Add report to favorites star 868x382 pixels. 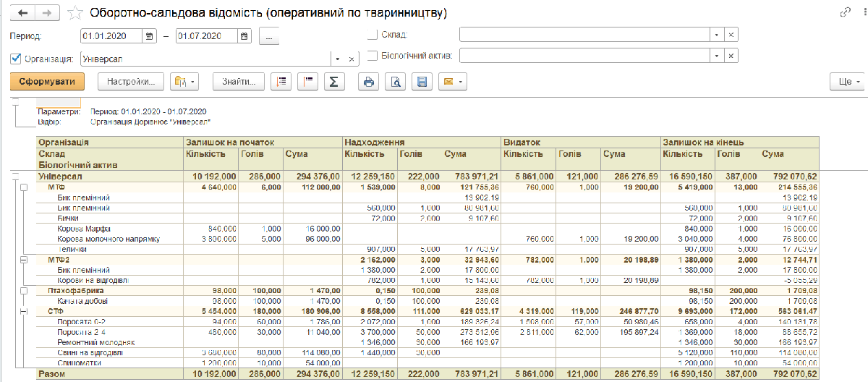click(x=75, y=13)
